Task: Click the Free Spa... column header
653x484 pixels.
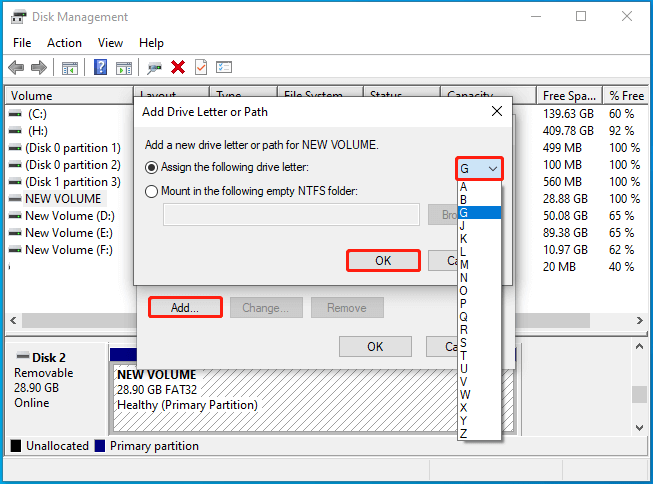Action: 569,96
